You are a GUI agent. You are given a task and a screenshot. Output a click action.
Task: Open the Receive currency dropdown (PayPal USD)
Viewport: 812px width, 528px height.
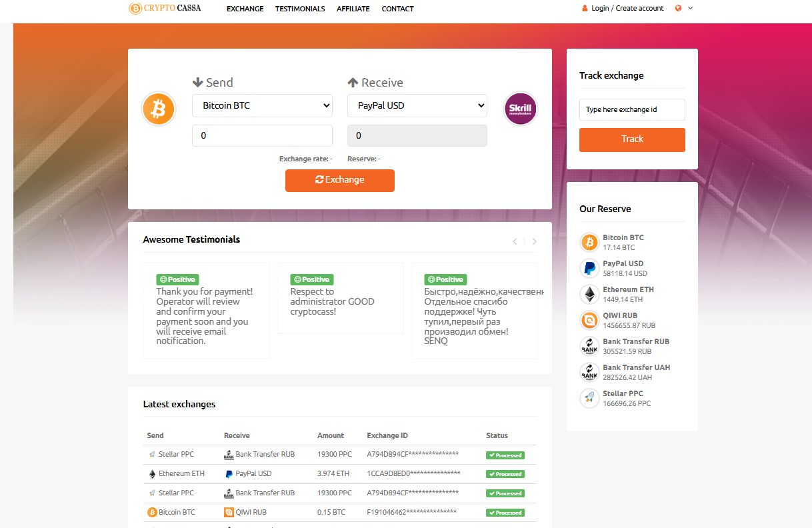pyautogui.click(x=417, y=105)
